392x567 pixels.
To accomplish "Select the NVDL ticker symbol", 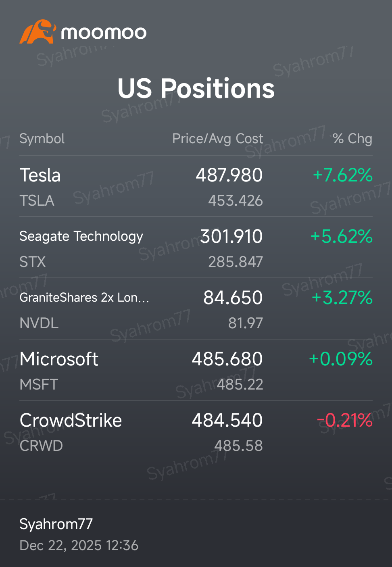I will (39, 323).
